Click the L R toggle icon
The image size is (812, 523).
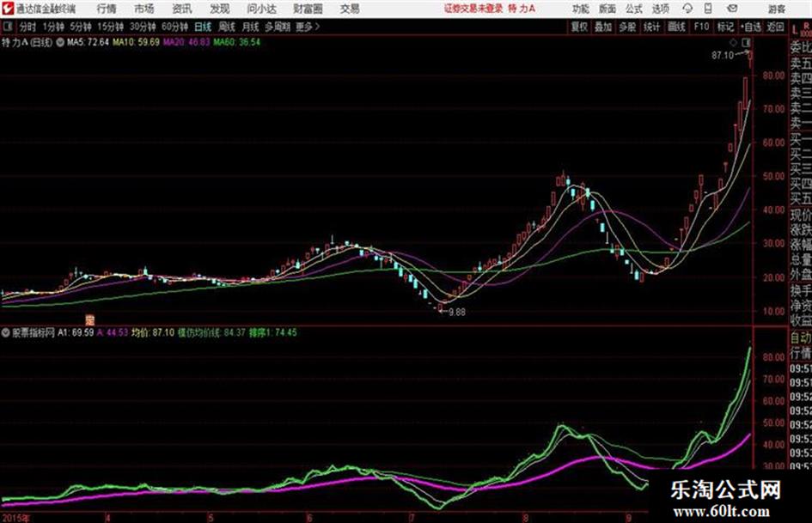(802, 29)
